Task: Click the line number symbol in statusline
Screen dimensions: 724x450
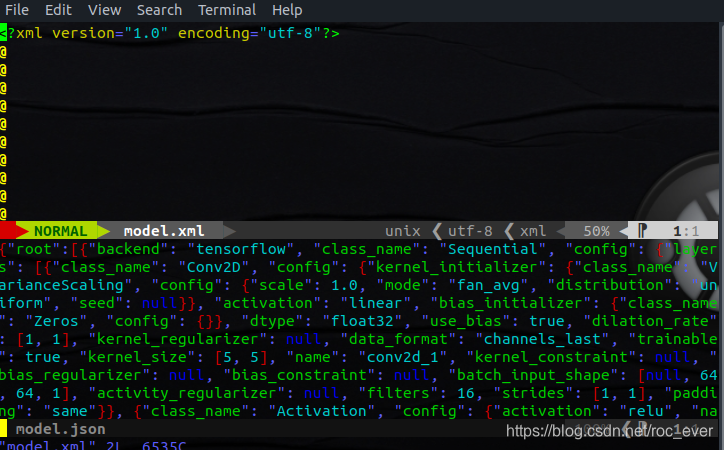Action: [642, 230]
